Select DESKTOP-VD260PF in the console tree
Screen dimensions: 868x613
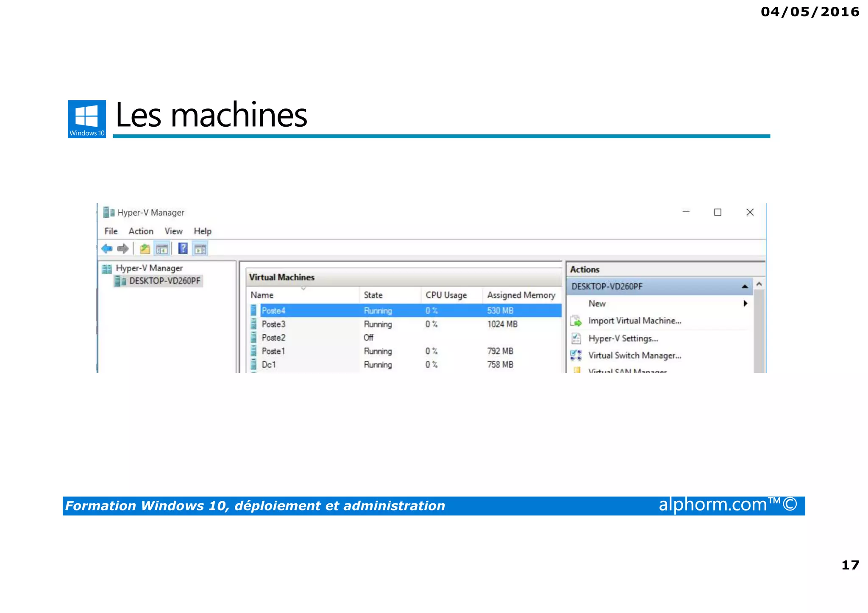pos(164,281)
